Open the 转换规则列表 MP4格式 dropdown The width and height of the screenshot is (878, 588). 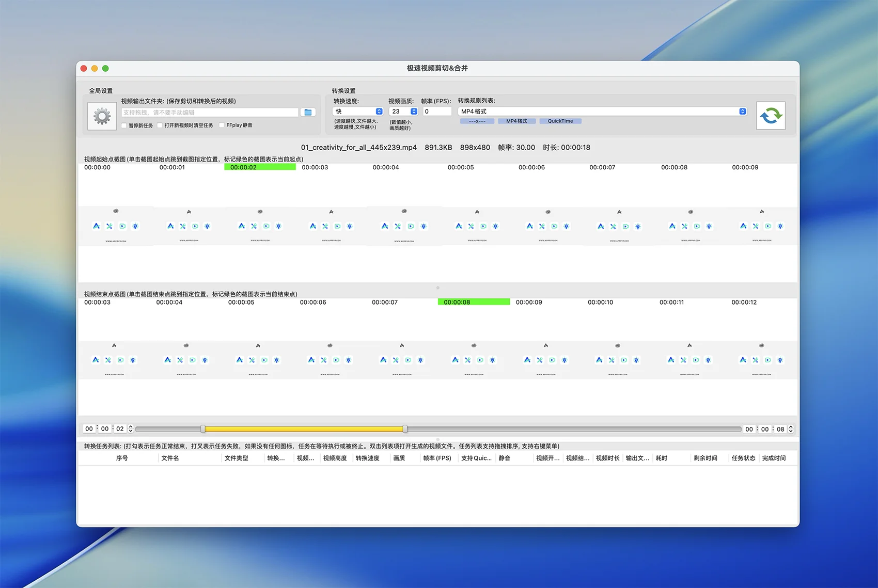pyautogui.click(x=602, y=112)
